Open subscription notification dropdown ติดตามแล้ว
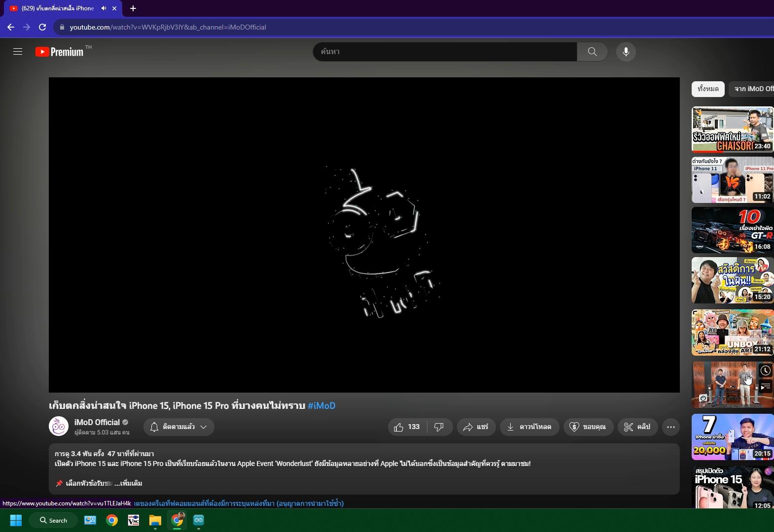This screenshot has height=532, width=774. tap(178, 427)
